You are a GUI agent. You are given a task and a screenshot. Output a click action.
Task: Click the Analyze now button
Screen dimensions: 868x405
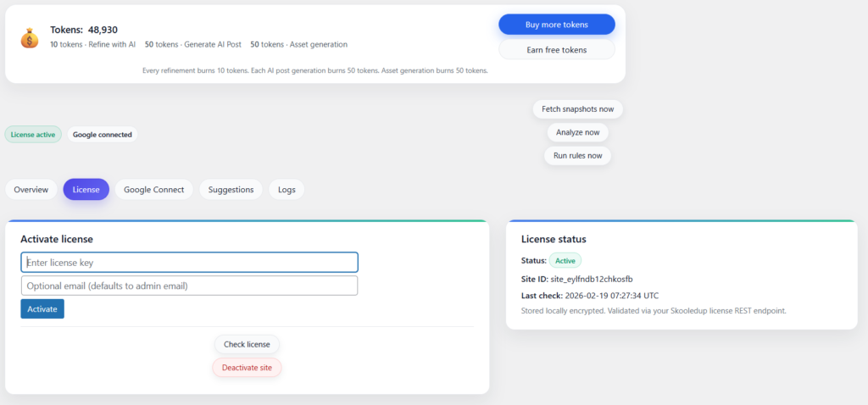(577, 132)
